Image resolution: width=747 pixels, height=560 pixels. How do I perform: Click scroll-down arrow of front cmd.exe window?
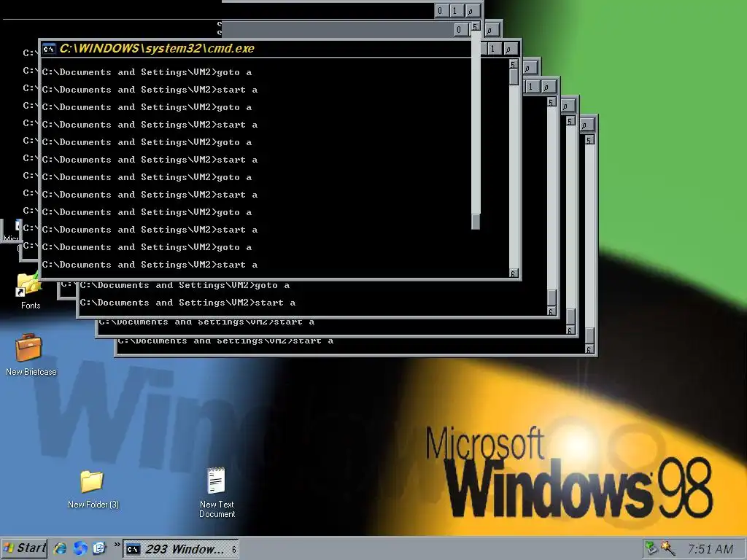pos(514,273)
